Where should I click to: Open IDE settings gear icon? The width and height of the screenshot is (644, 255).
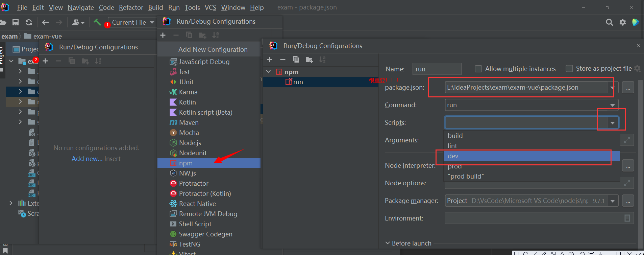622,22
